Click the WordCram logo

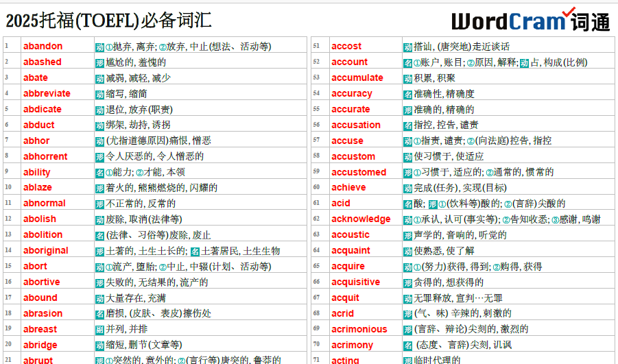click(530, 20)
